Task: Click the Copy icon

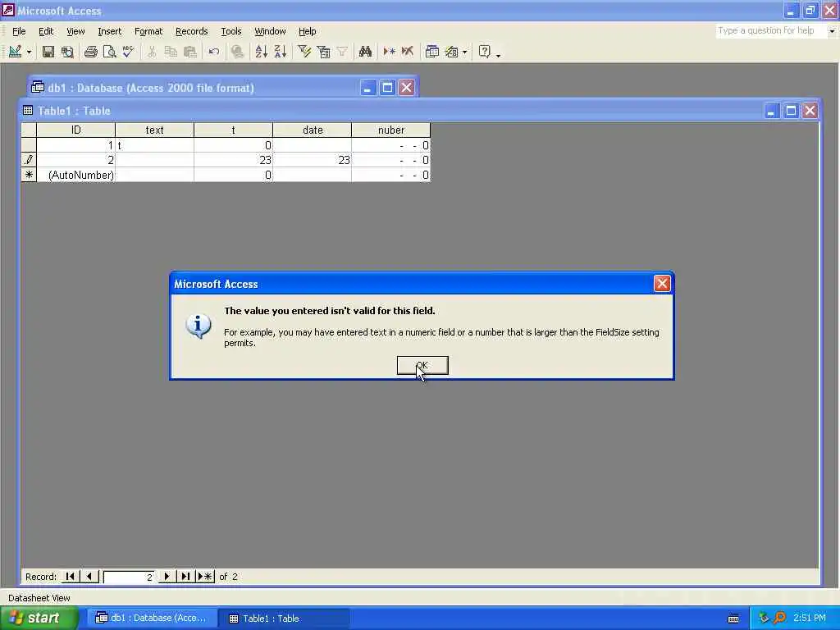Action: (171, 52)
